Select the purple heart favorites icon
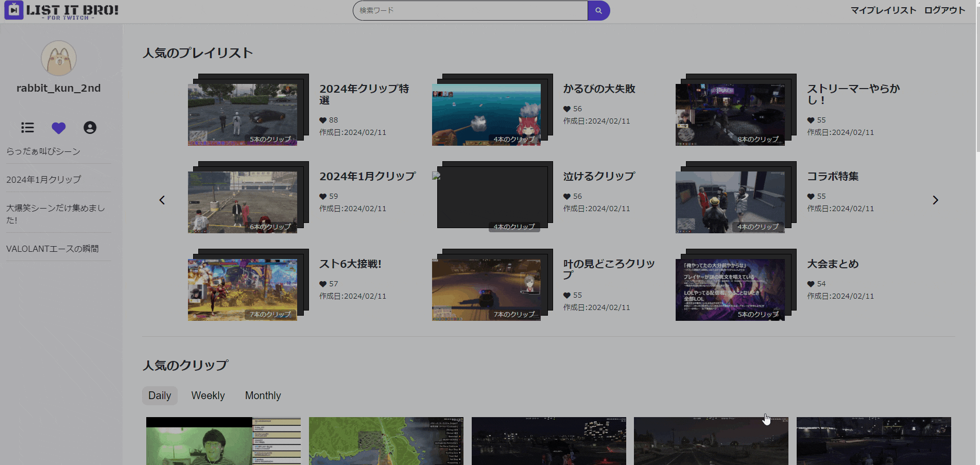 tap(59, 128)
